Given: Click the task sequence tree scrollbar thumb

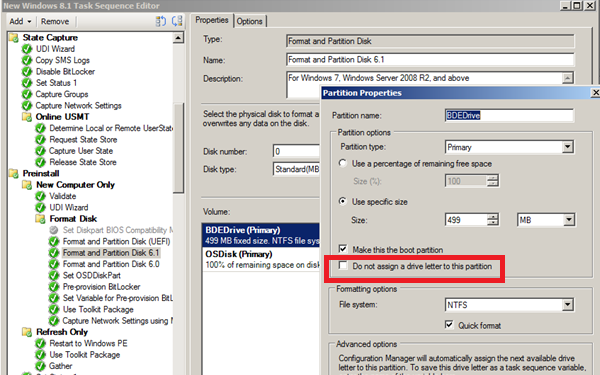Looking at the screenshot, I should tap(178, 148).
